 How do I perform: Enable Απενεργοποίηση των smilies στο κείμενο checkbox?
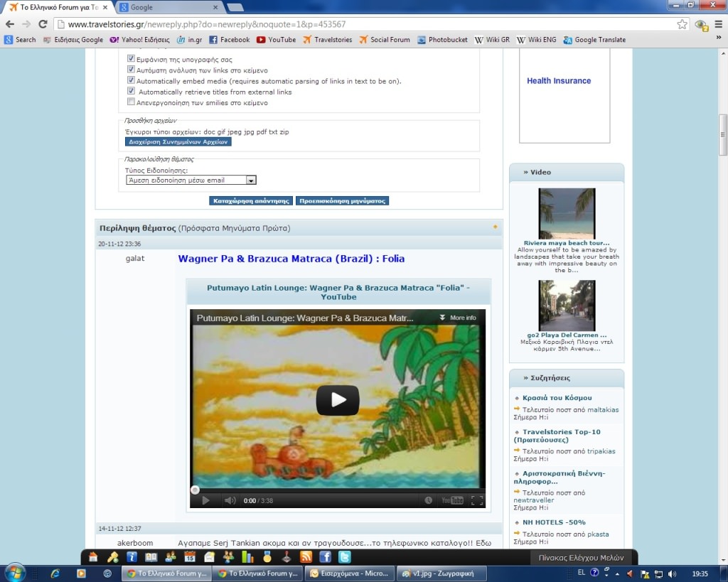point(131,102)
